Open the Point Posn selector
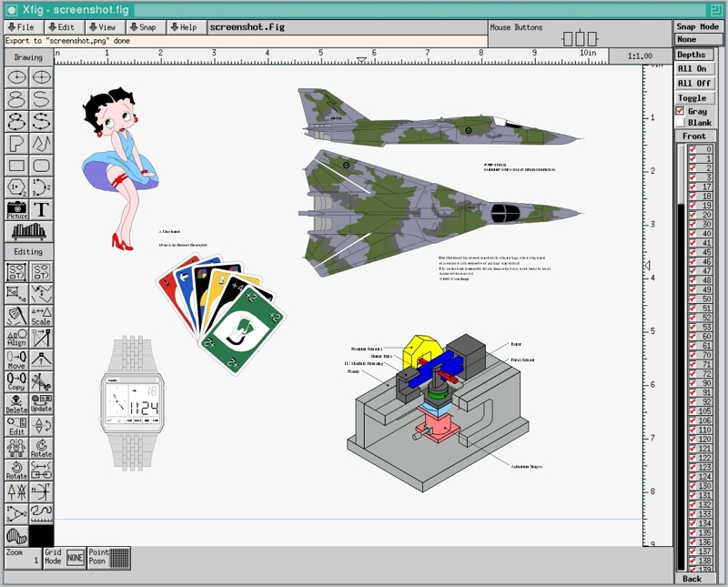 pos(109,558)
